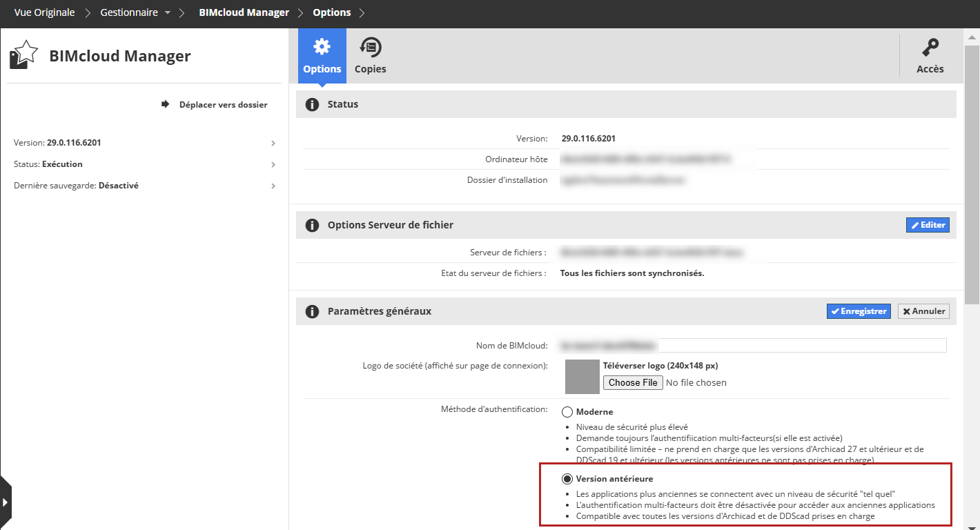Screen dimensions: 980x530
Task: Select the Version antérieure authentication option
Action: click(567, 479)
